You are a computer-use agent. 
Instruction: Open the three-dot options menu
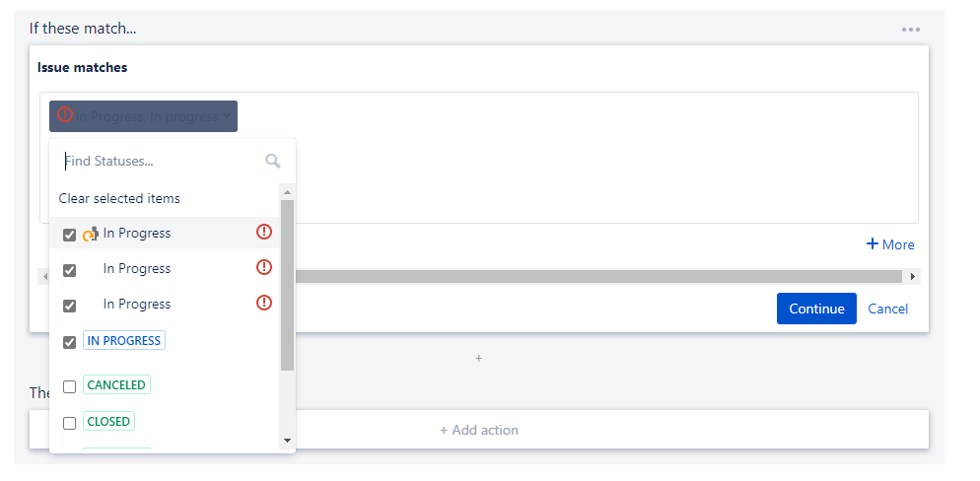pos(911,30)
